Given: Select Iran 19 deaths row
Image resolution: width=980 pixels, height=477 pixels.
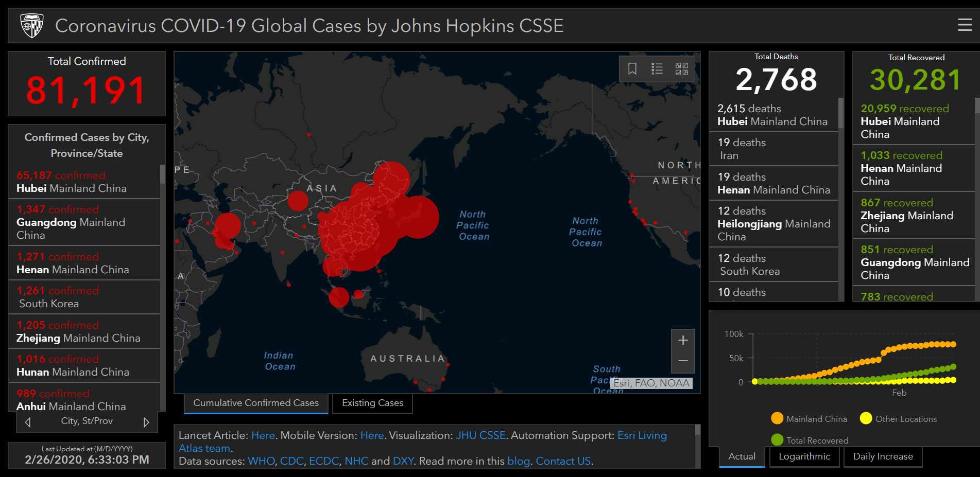Looking at the screenshot, I should pyautogui.click(x=773, y=149).
